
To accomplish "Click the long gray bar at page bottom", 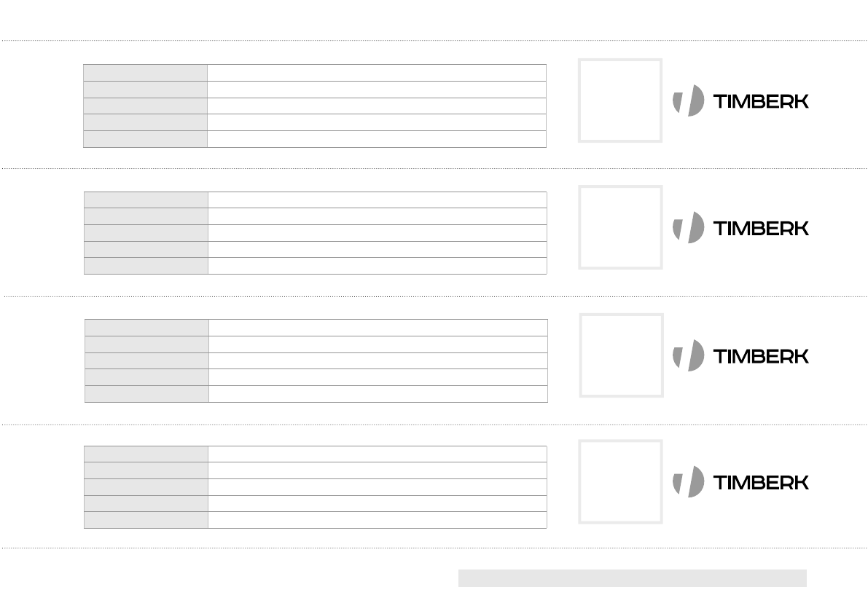I will (x=632, y=578).
